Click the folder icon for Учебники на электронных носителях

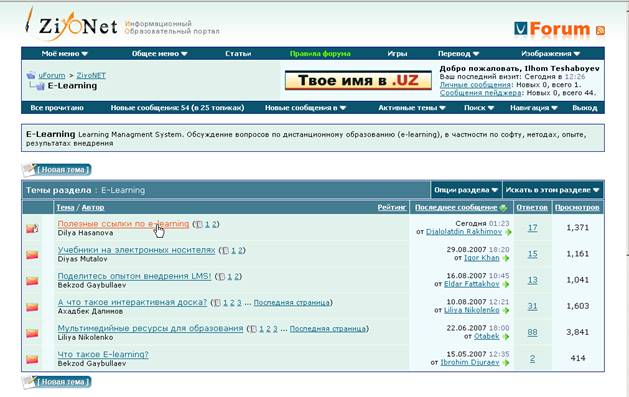click(x=32, y=255)
